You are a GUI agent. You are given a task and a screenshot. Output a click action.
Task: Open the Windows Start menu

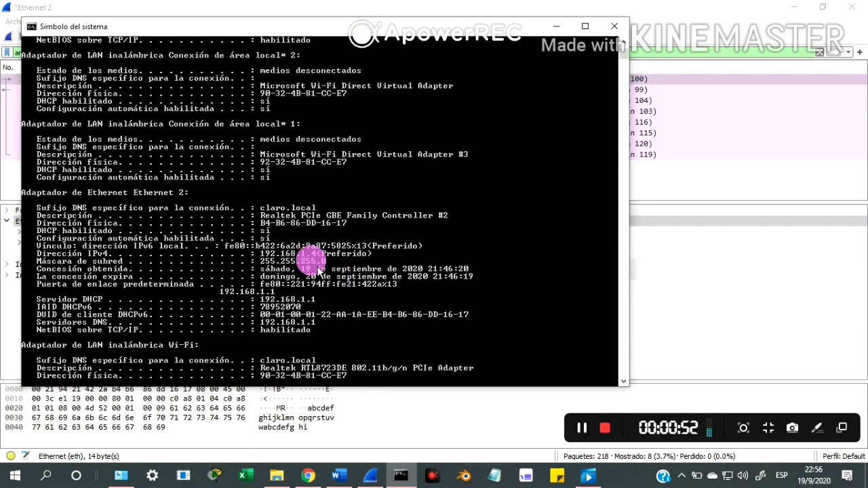point(15,476)
